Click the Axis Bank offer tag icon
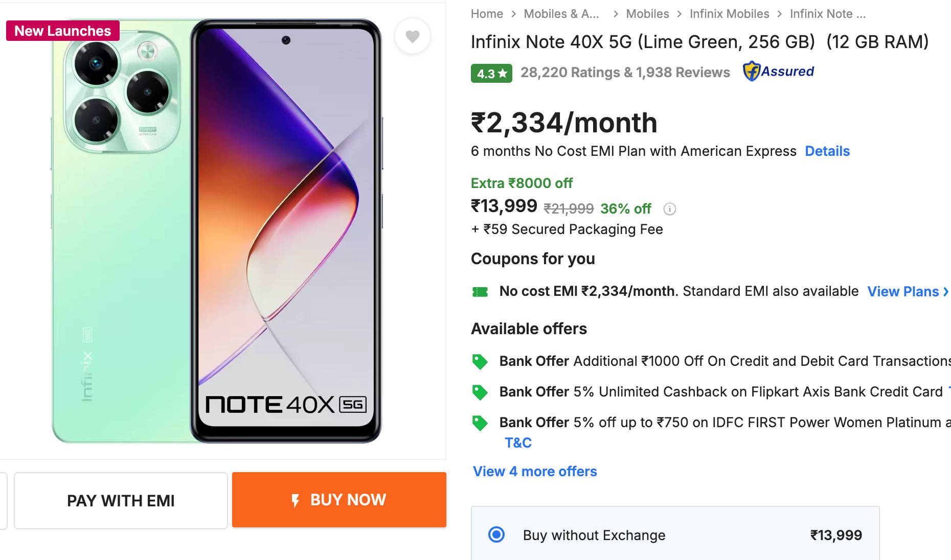This screenshot has width=951, height=560. 480,392
